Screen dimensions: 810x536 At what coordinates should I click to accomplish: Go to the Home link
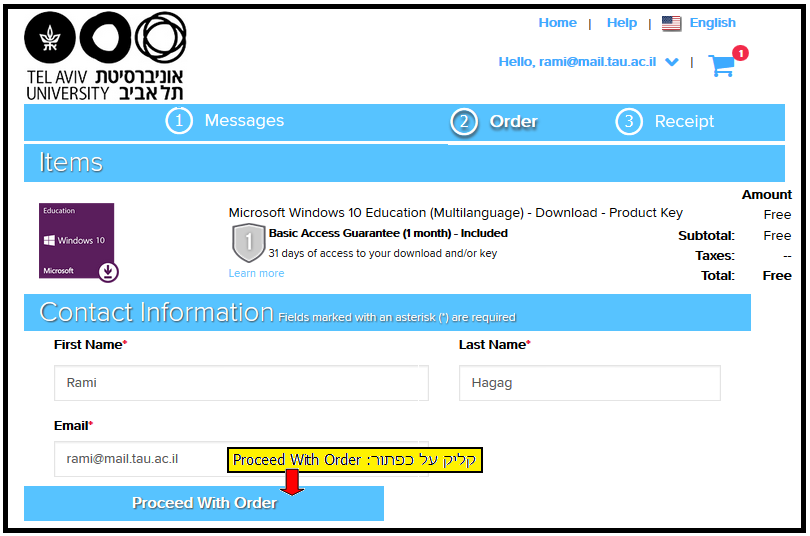pyautogui.click(x=557, y=23)
